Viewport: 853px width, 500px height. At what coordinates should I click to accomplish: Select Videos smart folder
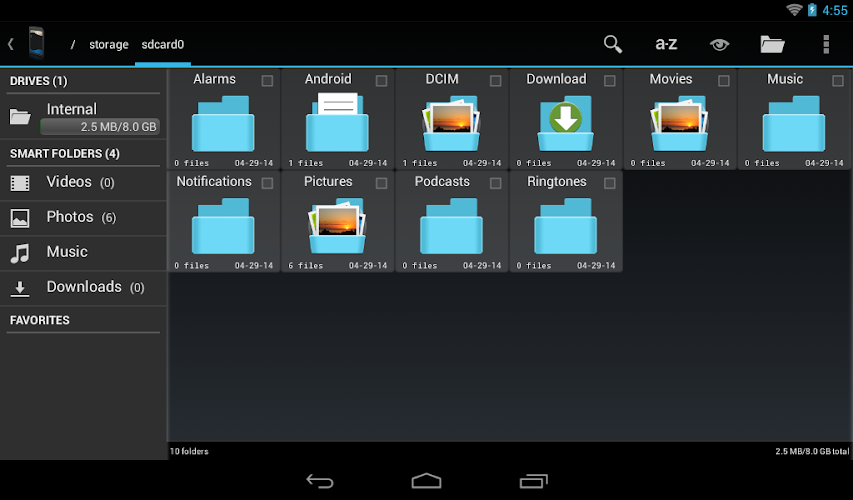[69, 182]
